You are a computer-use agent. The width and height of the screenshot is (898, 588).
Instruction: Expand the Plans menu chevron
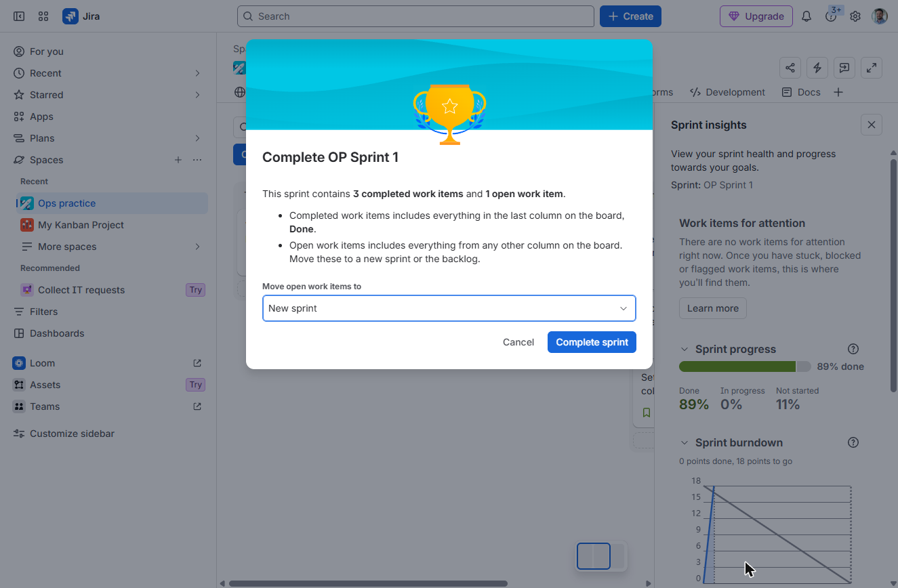[x=198, y=138]
